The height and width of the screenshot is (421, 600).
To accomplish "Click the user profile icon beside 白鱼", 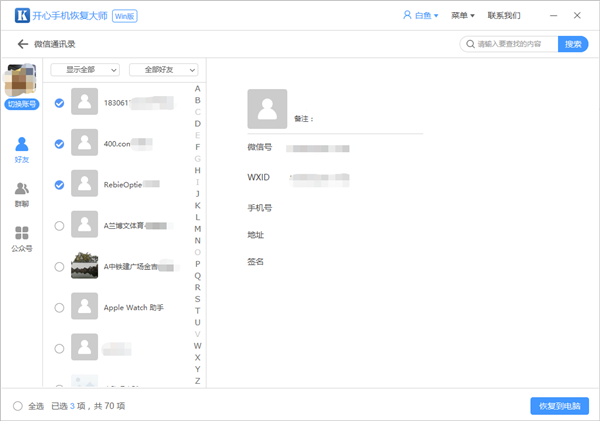I will click(407, 15).
